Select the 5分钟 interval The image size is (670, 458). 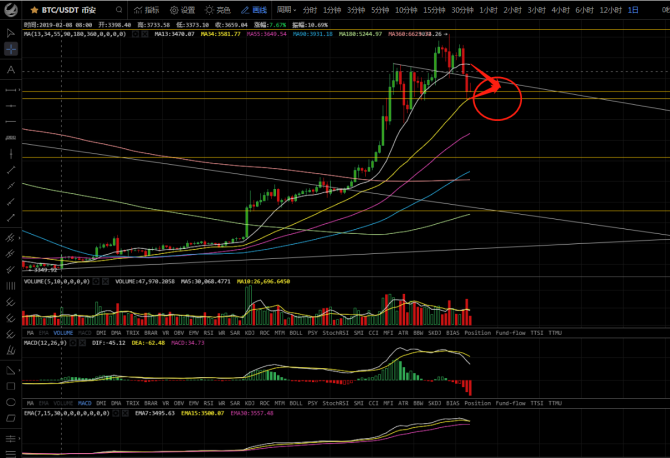click(x=380, y=10)
